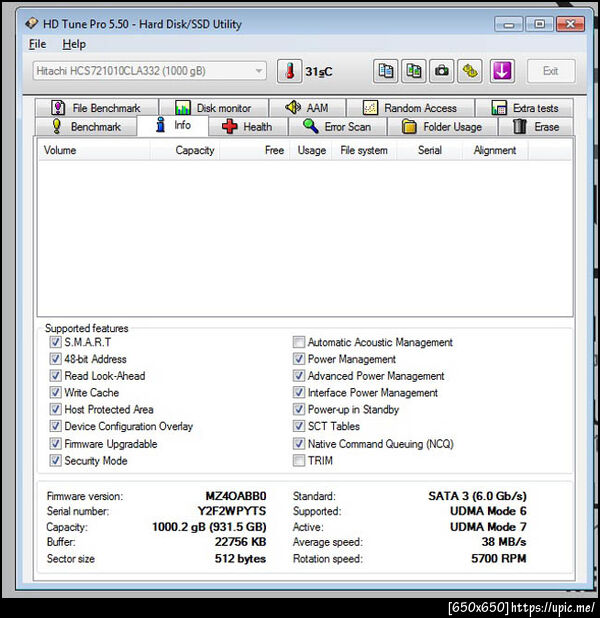Switch to the Random Access tab
The height and width of the screenshot is (618, 600).
[x=410, y=108]
